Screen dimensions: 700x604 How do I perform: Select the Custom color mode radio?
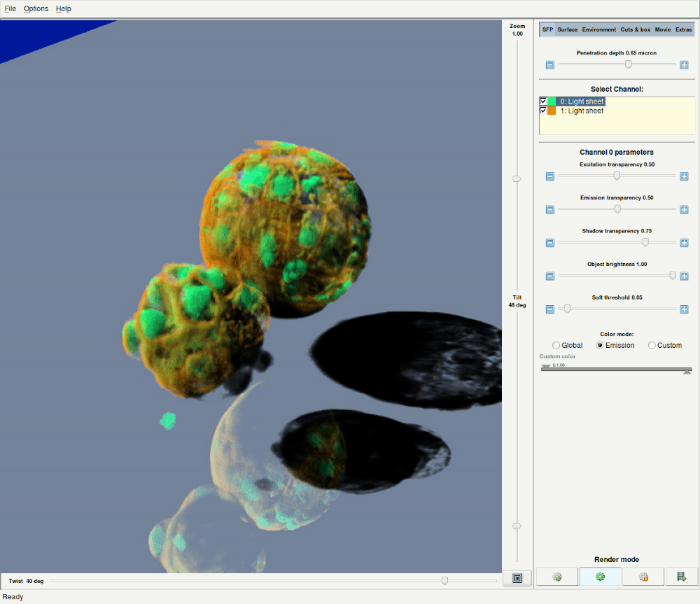click(x=652, y=345)
